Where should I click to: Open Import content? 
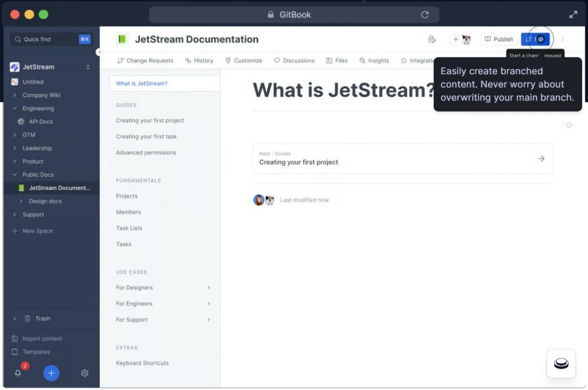[37, 339]
